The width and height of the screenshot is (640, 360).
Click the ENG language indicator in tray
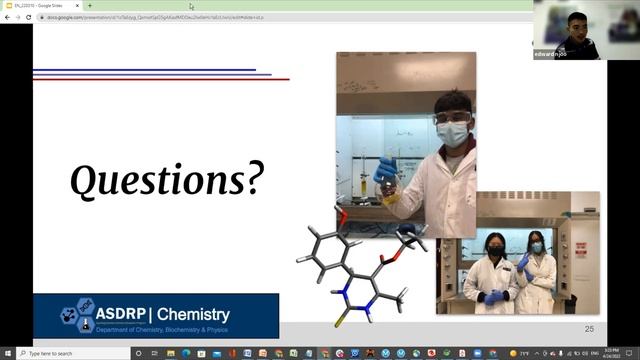point(595,353)
